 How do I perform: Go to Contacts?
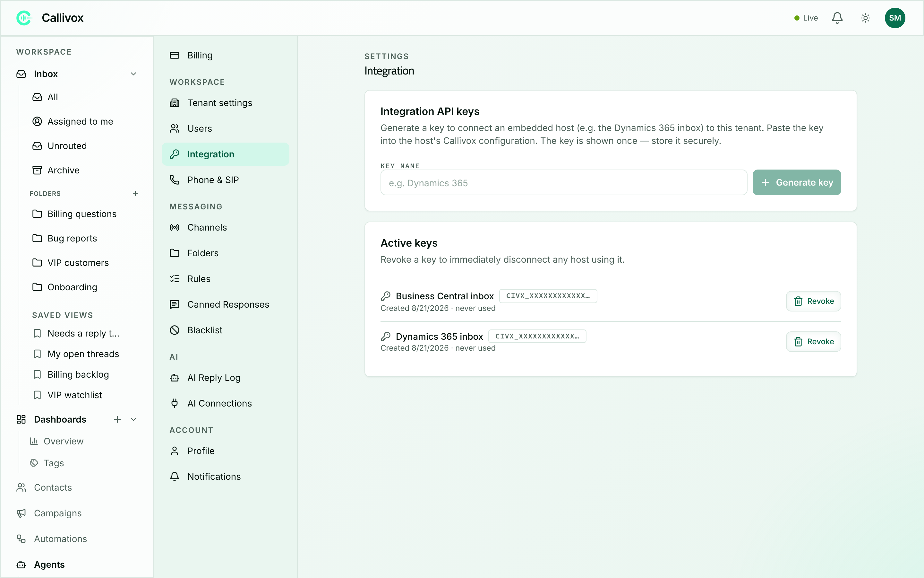[77, 488]
